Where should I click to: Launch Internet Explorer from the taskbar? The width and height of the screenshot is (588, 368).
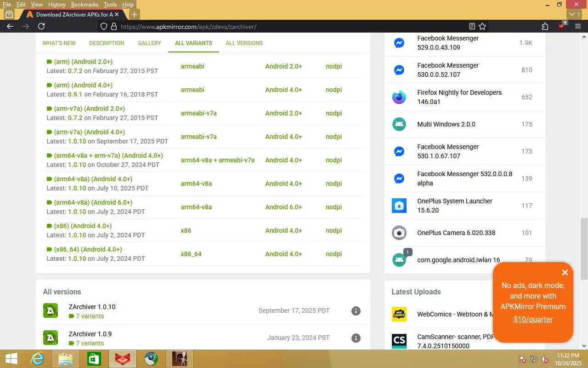(37, 359)
